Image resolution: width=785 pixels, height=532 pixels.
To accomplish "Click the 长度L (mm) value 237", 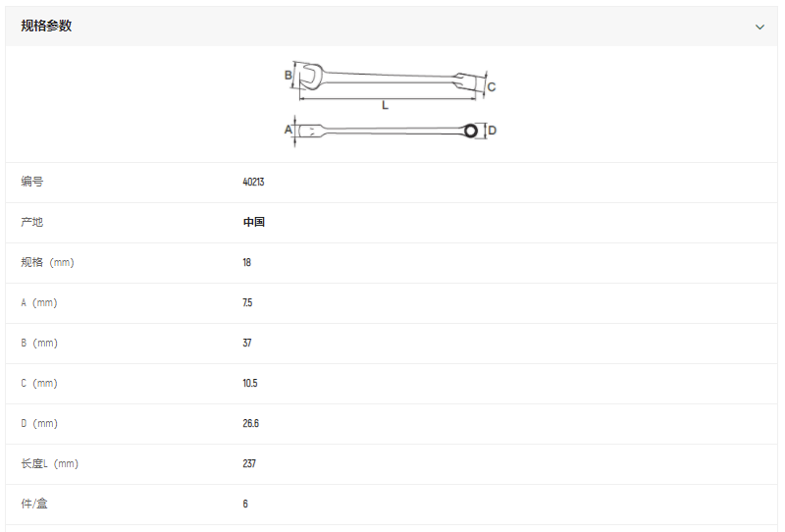I will pyautogui.click(x=249, y=463).
